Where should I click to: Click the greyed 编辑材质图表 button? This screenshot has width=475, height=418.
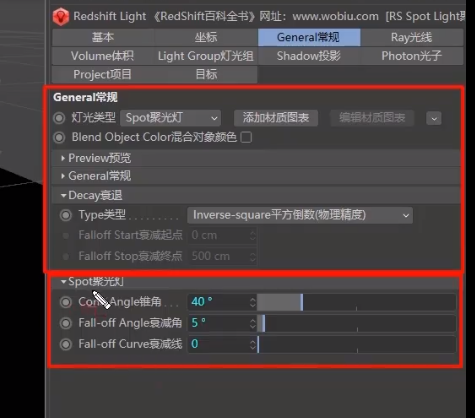tap(372, 118)
